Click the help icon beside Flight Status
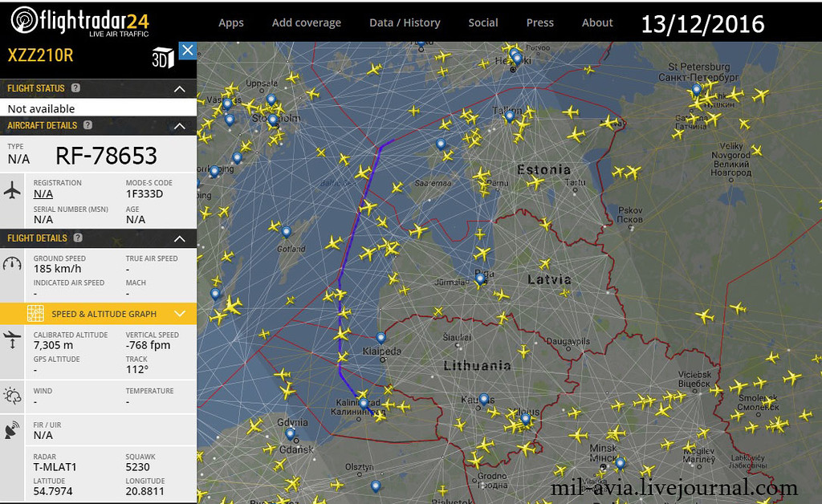Viewport: 822px width, 504px height. click(x=75, y=88)
